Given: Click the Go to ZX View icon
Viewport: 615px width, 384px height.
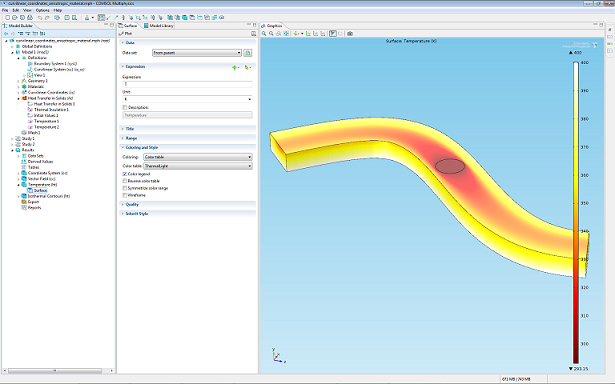Looking at the screenshot, I should 322,34.
